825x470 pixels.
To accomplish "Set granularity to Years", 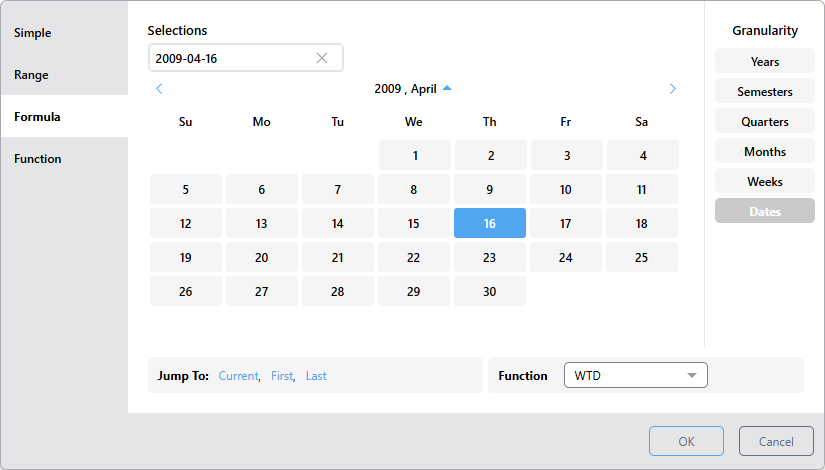I will 764,62.
